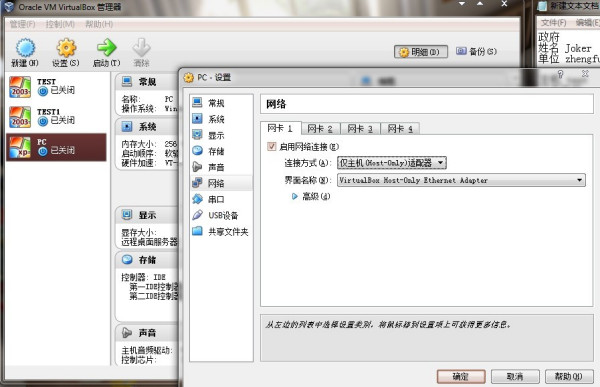Screen dimensions: 600x387
Task: Expand the 高级 advanced options triangle
Action: pos(294,196)
